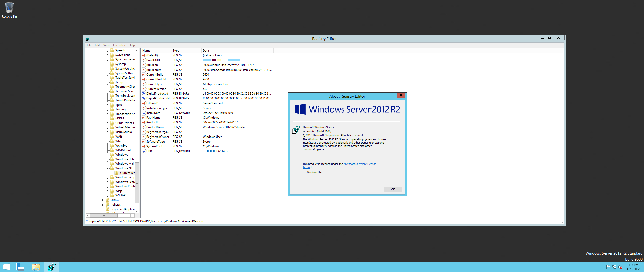Select the DigitalProductId binary value icon
The height and width of the screenshot is (272, 644).
144,93
